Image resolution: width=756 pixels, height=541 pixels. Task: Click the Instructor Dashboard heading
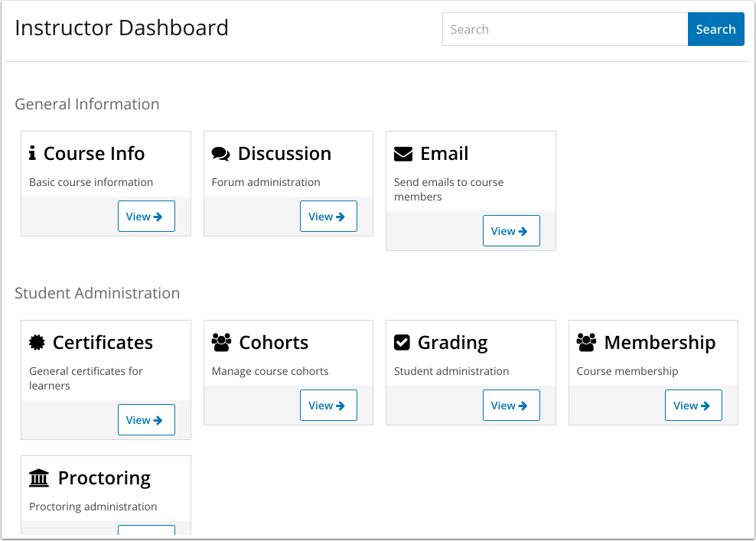click(x=122, y=28)
